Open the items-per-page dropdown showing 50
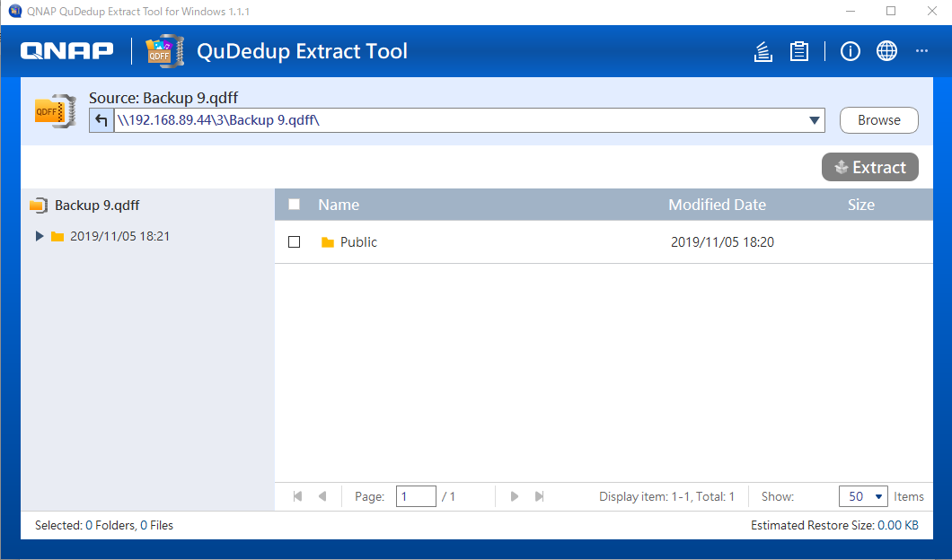The image size is (952, 560). pos(863,496)
